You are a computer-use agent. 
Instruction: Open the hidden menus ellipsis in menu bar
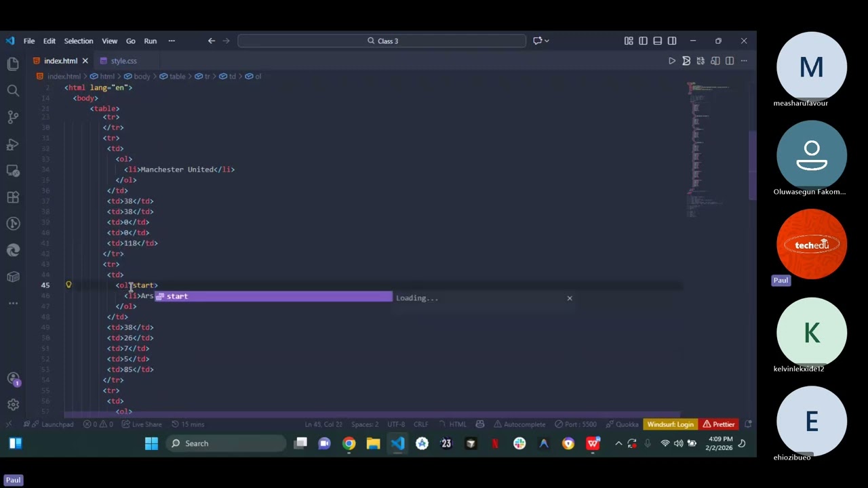172,41
